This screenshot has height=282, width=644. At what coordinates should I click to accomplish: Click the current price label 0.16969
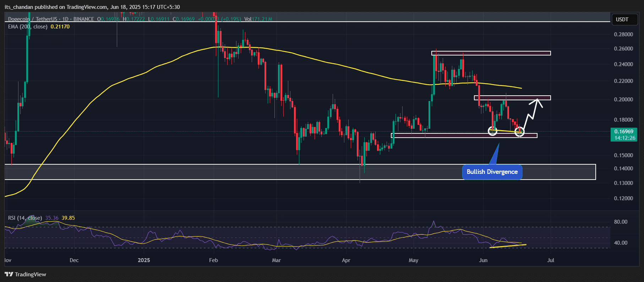pyautogui.click(x=624, y=132)
